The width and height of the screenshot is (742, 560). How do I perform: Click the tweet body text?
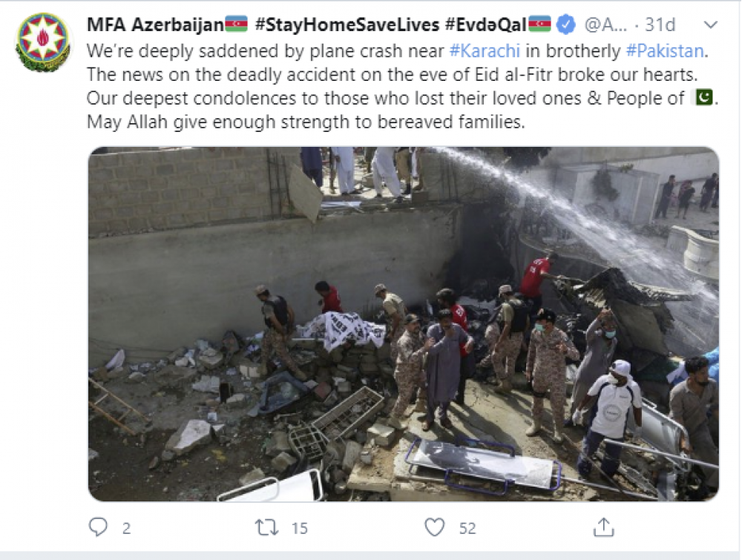[402, 87]
